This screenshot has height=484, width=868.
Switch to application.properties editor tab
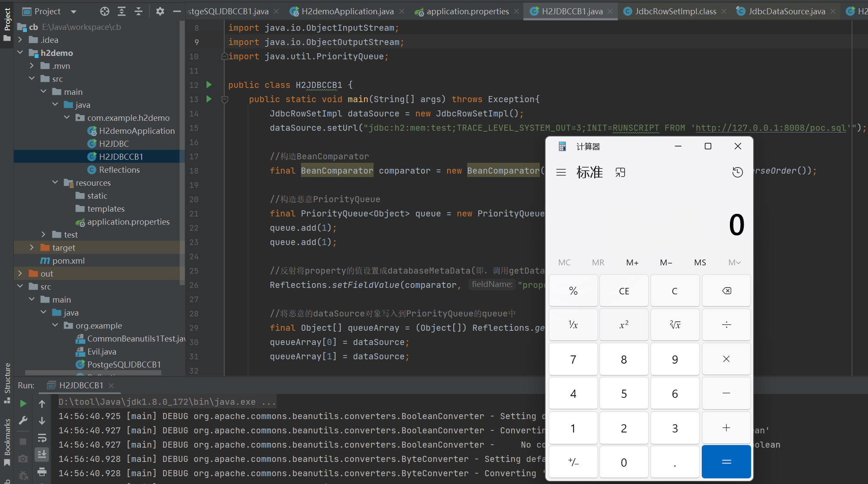(467, 11)
